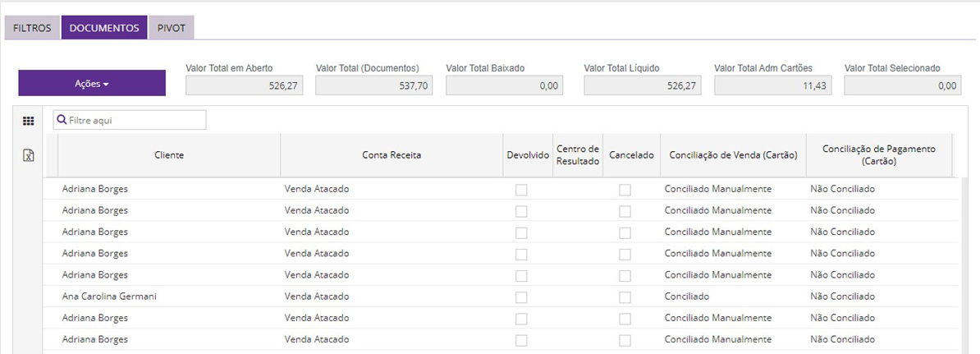Sort by Conciliação de Venda (Cartão) header
980x354 pixels.
(733, 155)
